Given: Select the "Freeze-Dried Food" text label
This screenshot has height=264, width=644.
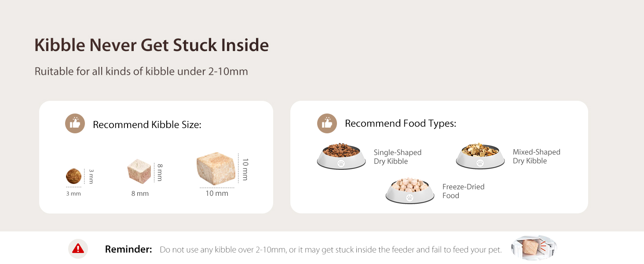Looking at the screenshot, I should pyautogui.click(x=463, y=191).
